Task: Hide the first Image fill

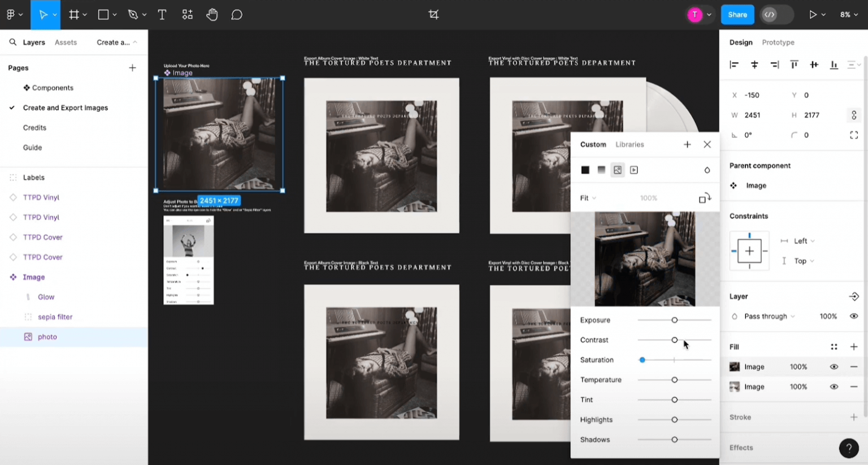Action: tap(834, 367)
